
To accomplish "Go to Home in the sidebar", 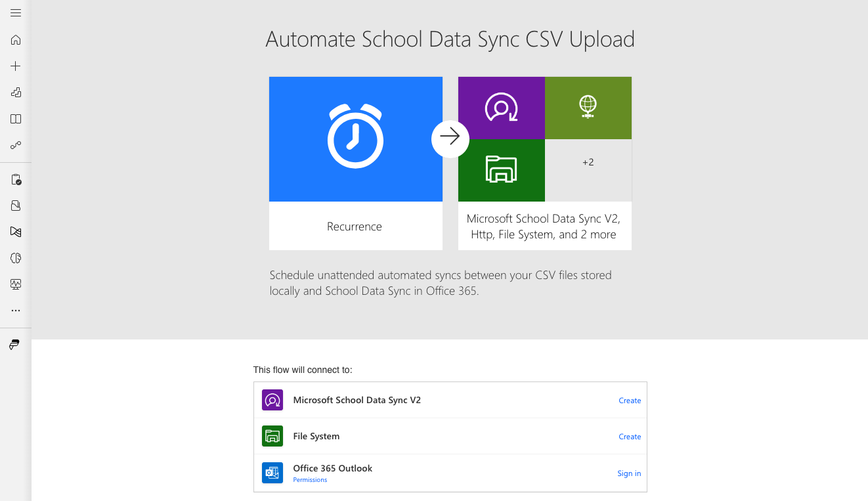I will [16, 39].
